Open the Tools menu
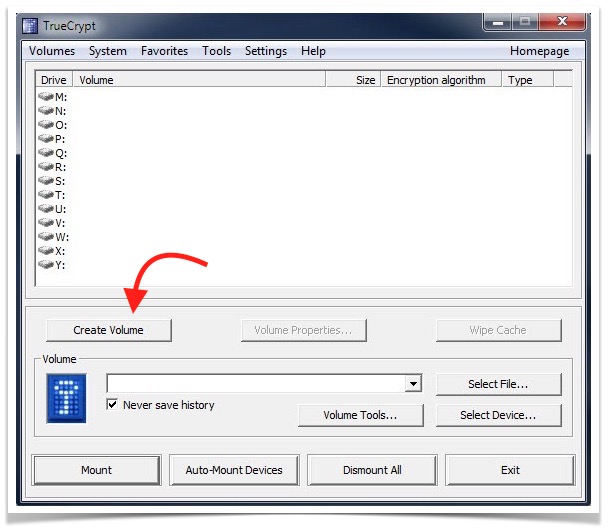 pos(216,51)
